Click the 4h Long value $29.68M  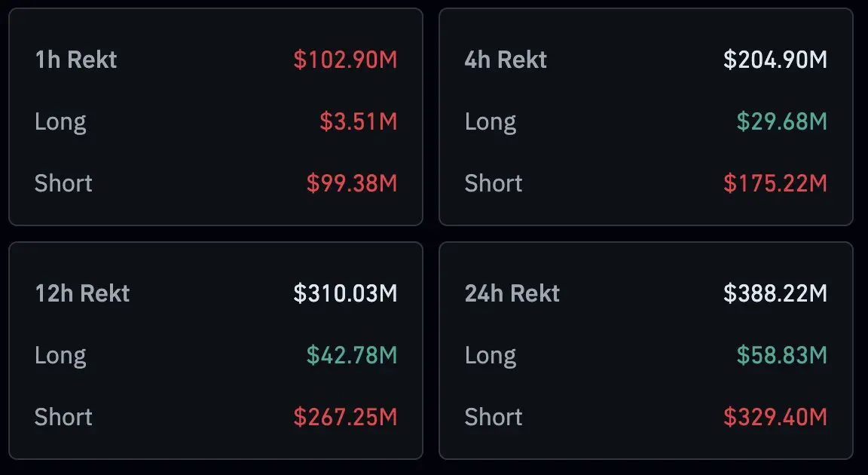pyautogui.click(x=781, y=121)
